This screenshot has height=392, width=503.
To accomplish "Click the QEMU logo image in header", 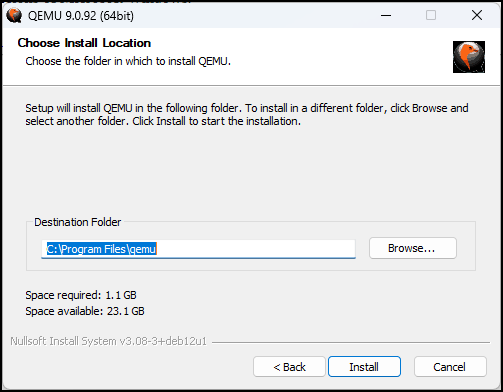I will [x=469, y=57].
